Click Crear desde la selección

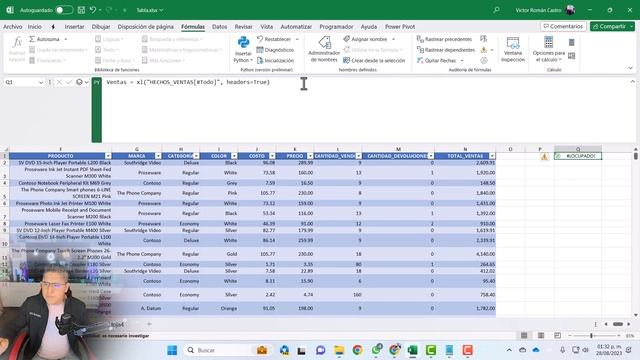[374, 60]
